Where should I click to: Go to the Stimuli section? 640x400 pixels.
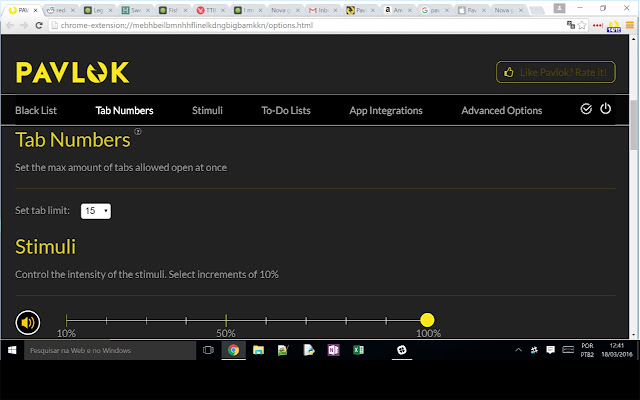click(x=207, y=110)
